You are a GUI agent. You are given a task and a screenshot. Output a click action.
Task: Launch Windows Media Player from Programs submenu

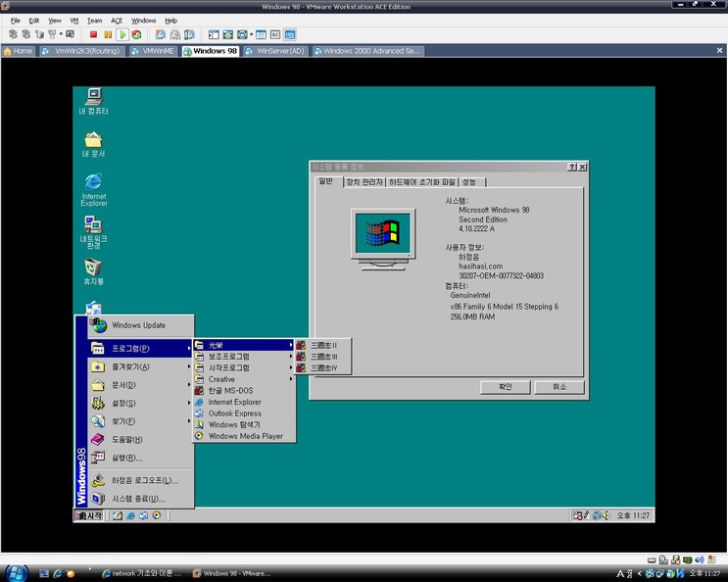click(244, 436)
